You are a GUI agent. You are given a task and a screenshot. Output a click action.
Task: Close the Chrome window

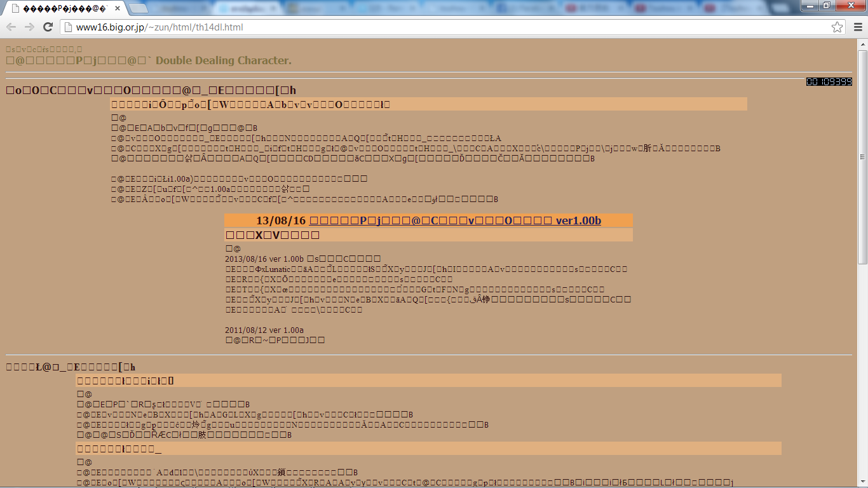click(x=850, y=6)
